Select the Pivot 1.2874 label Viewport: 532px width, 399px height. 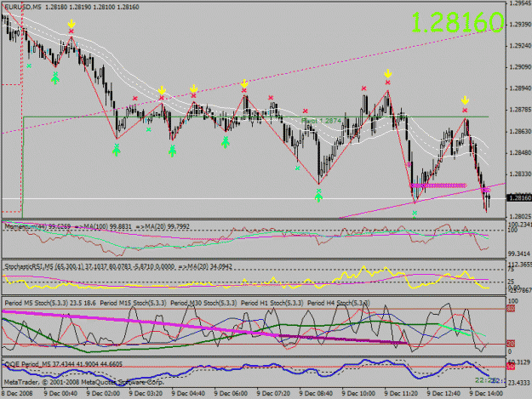pos(321,121)
